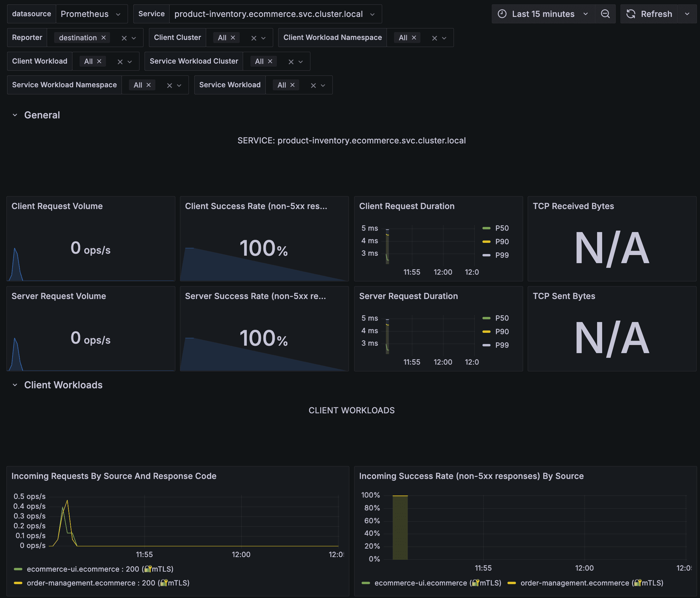Viewport: 700px width, 598px height.
Task: Click P90 yellow swatch in Server Request Duration
Action: [486, 331]
